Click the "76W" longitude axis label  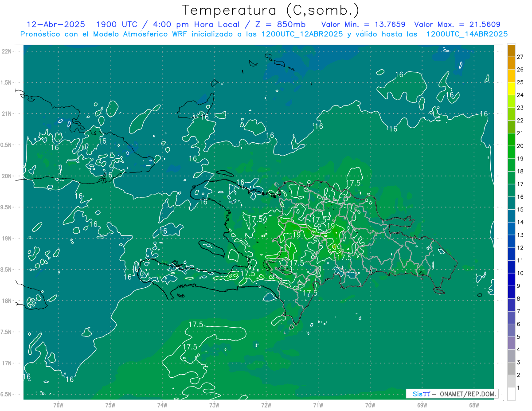[x=58, y=405]
